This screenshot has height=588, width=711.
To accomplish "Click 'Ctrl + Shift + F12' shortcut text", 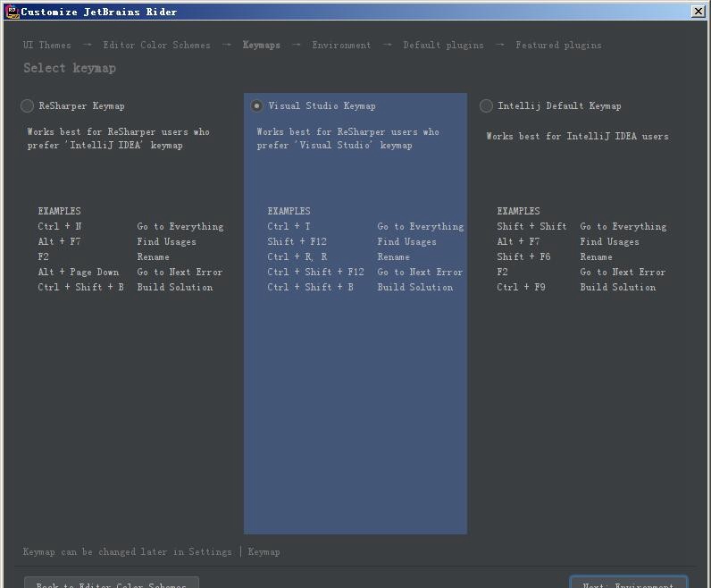I will pos(315,272).
